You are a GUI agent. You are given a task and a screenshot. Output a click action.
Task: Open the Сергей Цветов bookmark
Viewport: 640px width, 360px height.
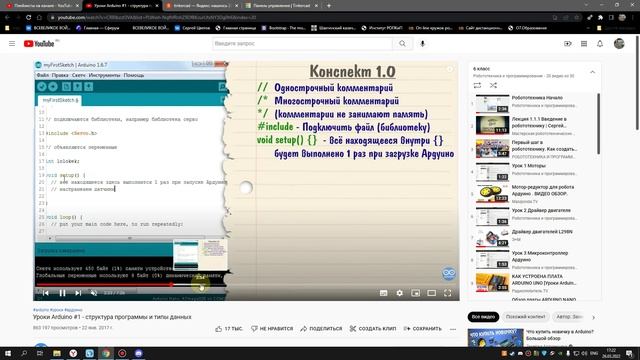coord(192,28)
